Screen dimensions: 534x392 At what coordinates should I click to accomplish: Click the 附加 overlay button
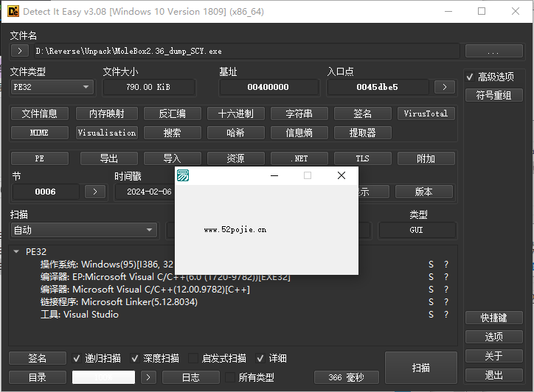coord(426,158)
